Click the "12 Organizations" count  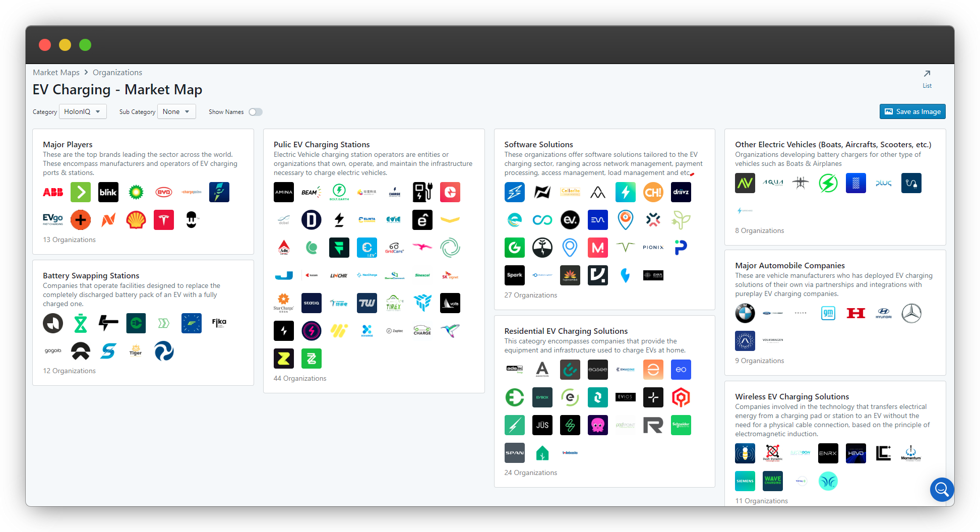69,371
